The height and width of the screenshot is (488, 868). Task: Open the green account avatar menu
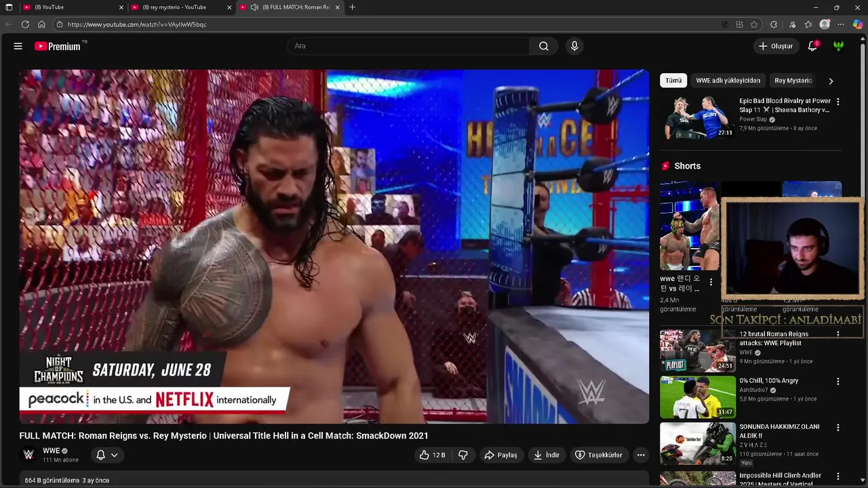click(x=839, y=46)
